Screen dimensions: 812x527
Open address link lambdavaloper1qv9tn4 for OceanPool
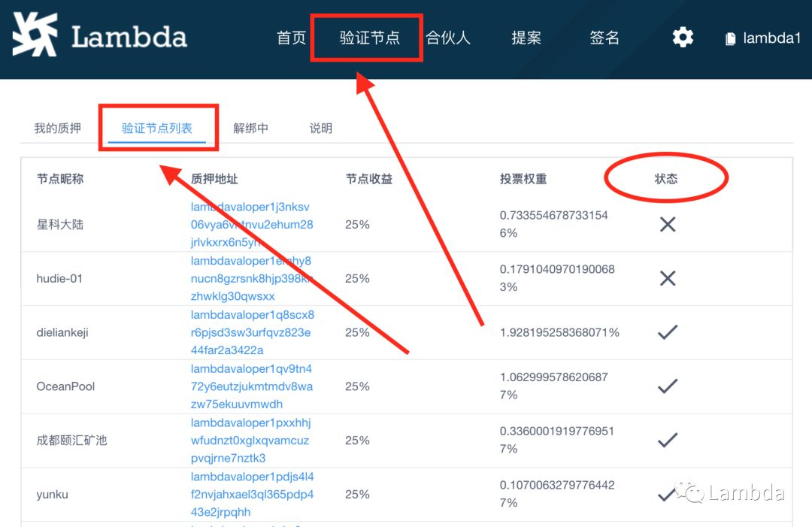pyautogui.click(x=252, y=386)
